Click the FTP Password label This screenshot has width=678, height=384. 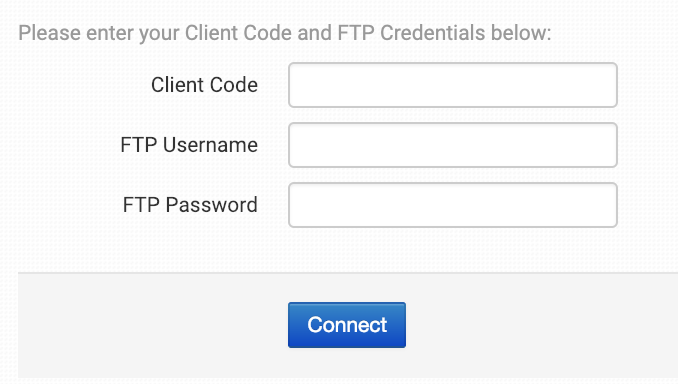tap(190, 205)
